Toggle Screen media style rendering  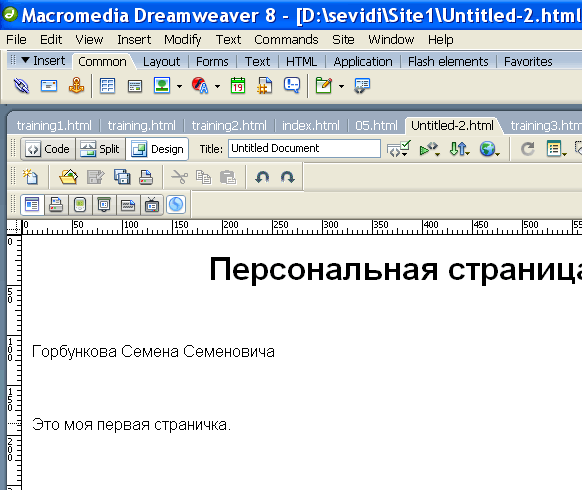[32, 205]
